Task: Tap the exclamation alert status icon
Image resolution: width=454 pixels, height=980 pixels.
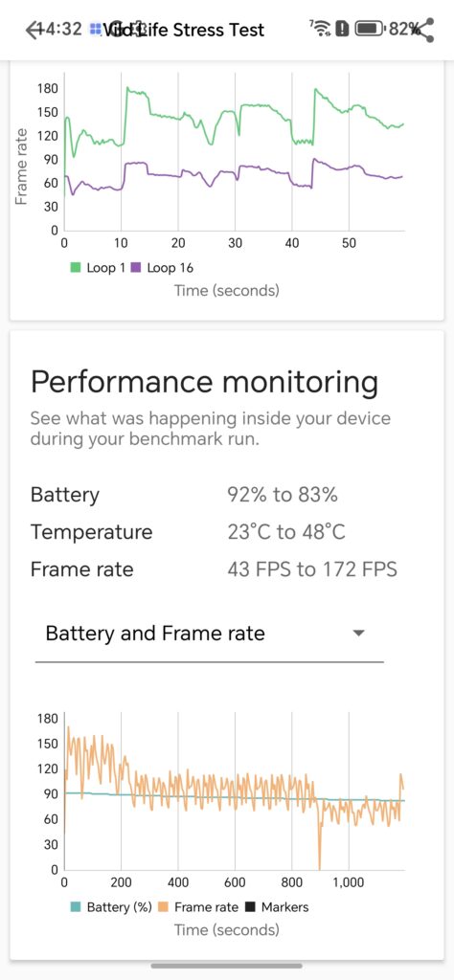Action: (x=342, y=28)
